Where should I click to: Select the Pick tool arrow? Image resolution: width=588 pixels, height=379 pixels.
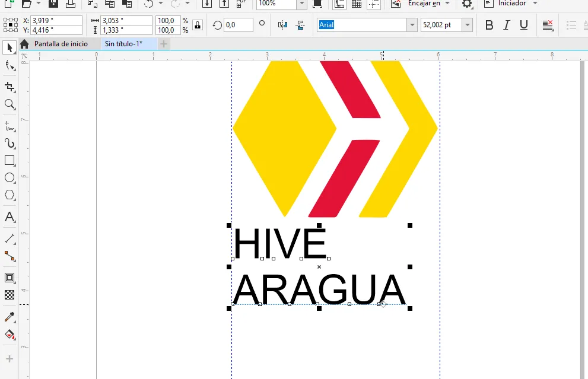tap(9, 47)
